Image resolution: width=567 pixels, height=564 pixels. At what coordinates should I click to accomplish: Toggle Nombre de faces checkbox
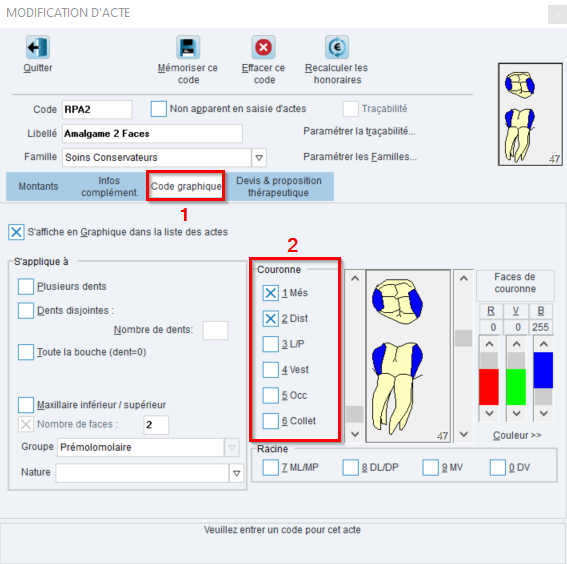pos(26,424)
